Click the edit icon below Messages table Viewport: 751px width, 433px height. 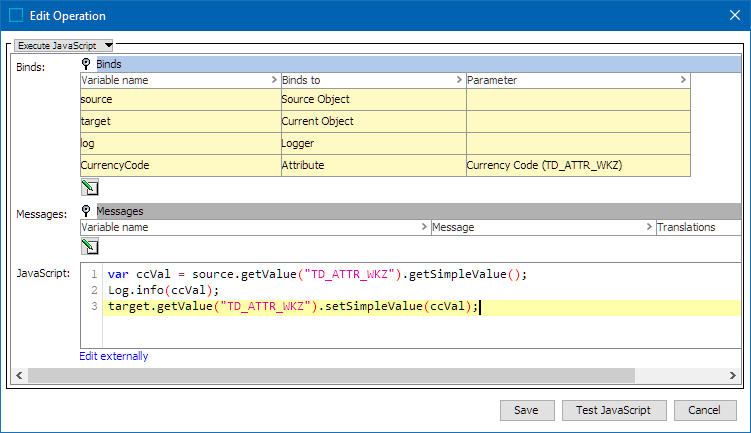click(x=88, y=245)
